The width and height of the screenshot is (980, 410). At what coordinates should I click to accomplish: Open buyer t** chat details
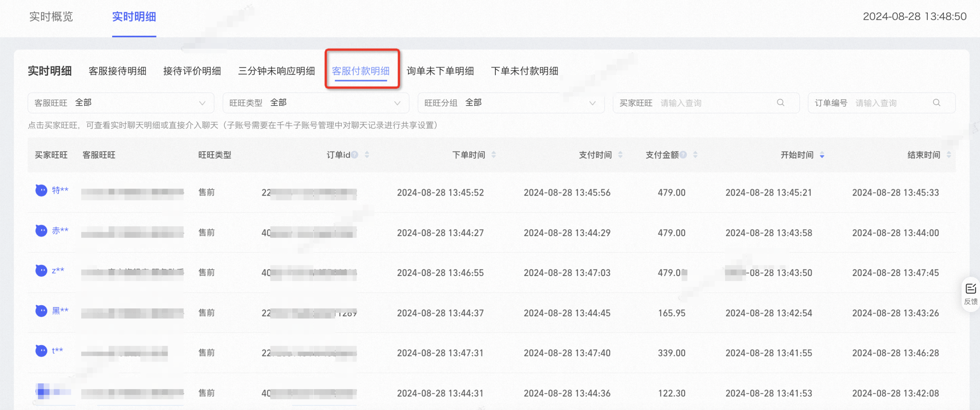(x=57, y=351)
